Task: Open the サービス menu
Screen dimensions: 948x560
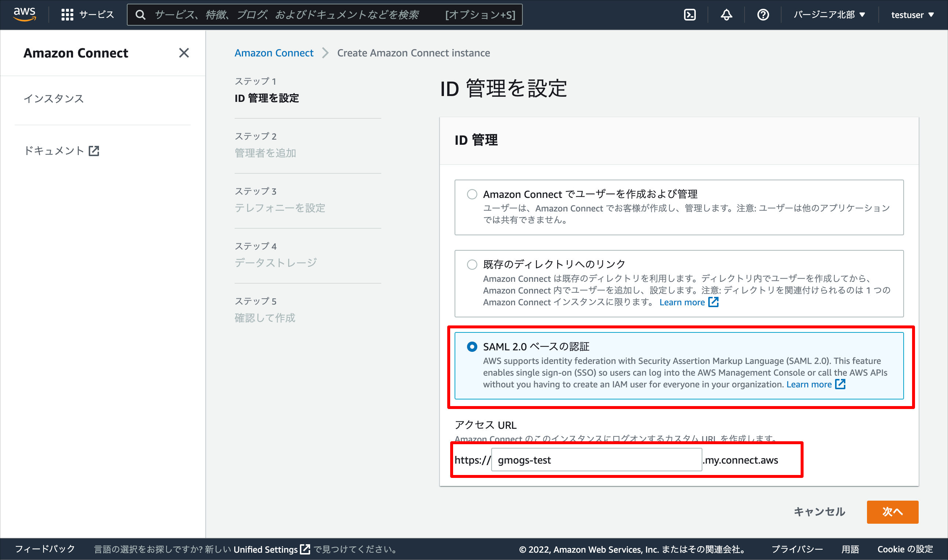Action: [x=97, y=15]
